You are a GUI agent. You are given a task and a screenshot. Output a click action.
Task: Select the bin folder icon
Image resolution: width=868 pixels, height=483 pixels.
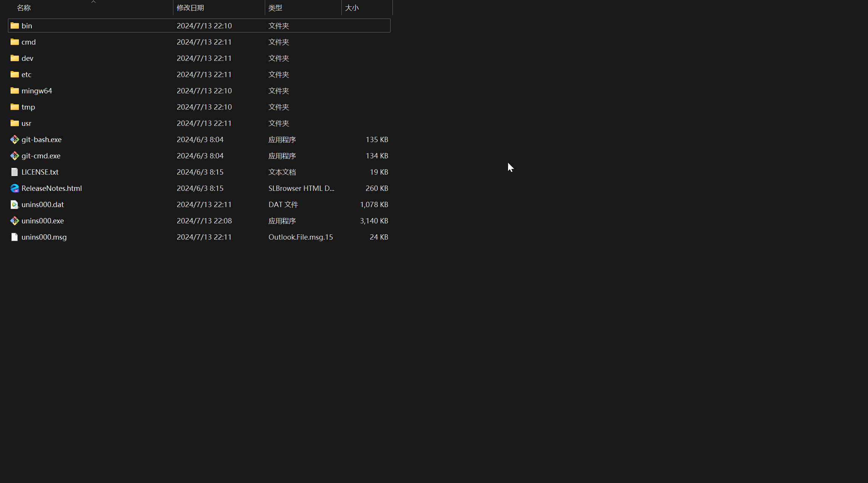coord(14,26)
